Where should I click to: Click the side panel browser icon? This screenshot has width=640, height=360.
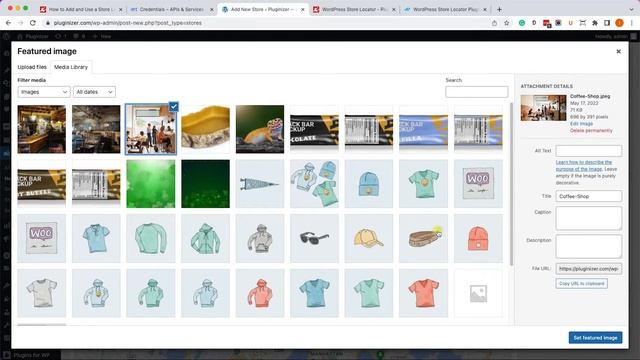point(607,23)
